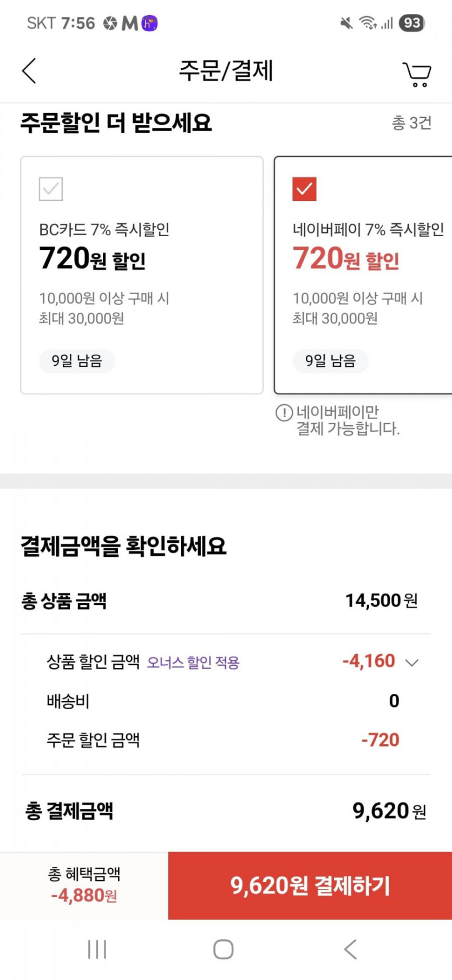Open the shopping cart
Viewport: 452px width, 980px height.
(x=416, y=74)
